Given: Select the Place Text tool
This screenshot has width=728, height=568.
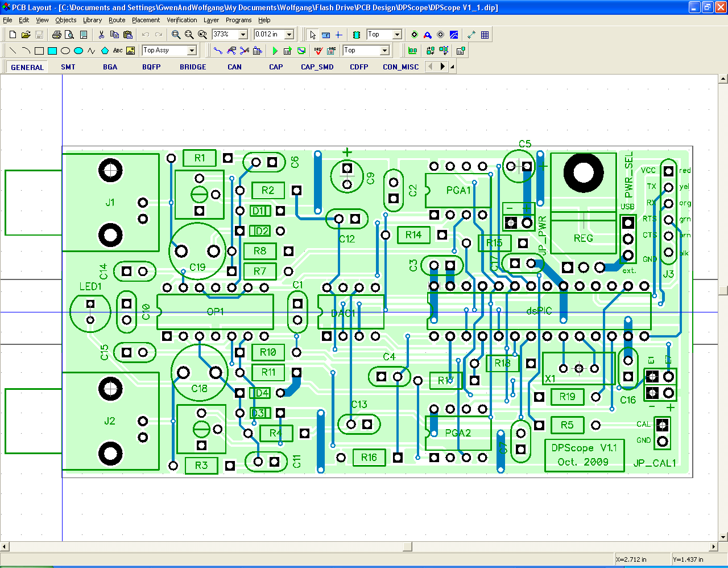Looking at the screenshot, I should (117, 50).
